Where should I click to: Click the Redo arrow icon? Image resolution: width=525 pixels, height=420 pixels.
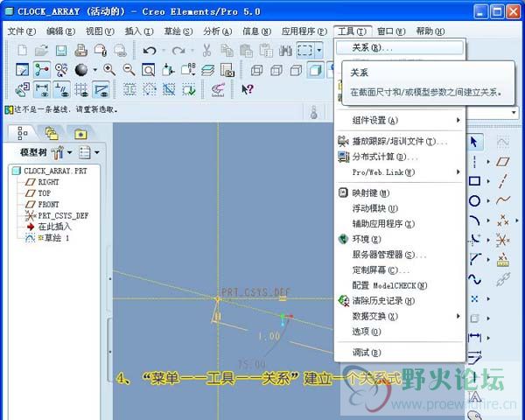click(178, 51)
